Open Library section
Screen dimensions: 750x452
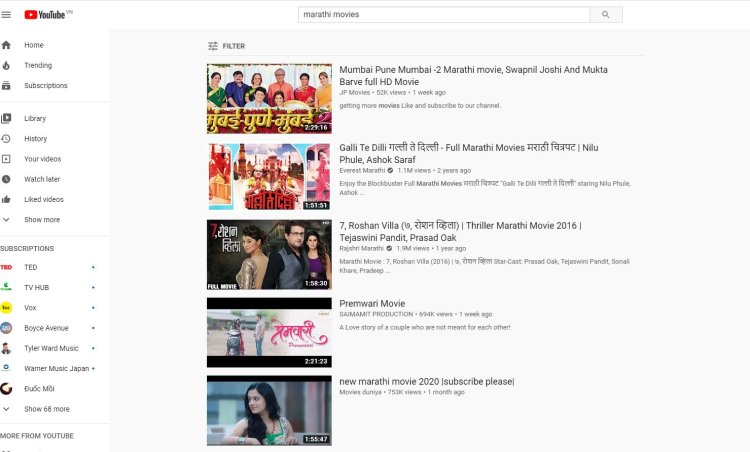[x=35, y=119]
